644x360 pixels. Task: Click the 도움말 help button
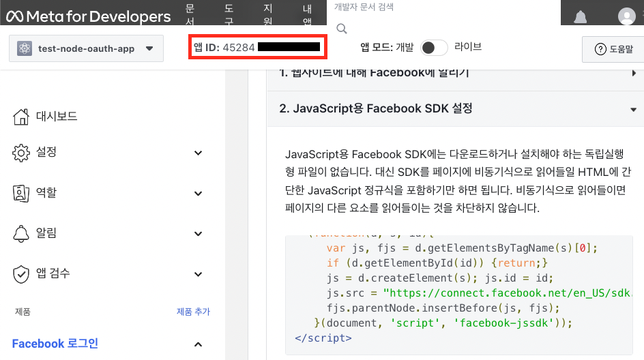pyautogui.click(x=613, y=49)
